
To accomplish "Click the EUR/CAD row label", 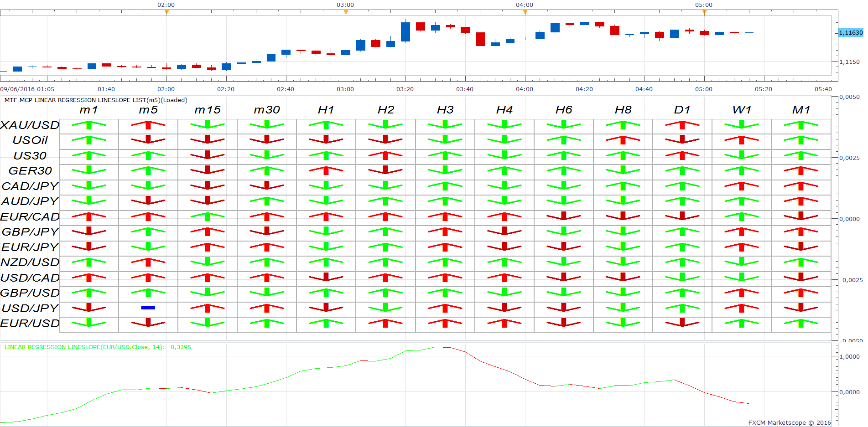I will [x=30, y=216].
